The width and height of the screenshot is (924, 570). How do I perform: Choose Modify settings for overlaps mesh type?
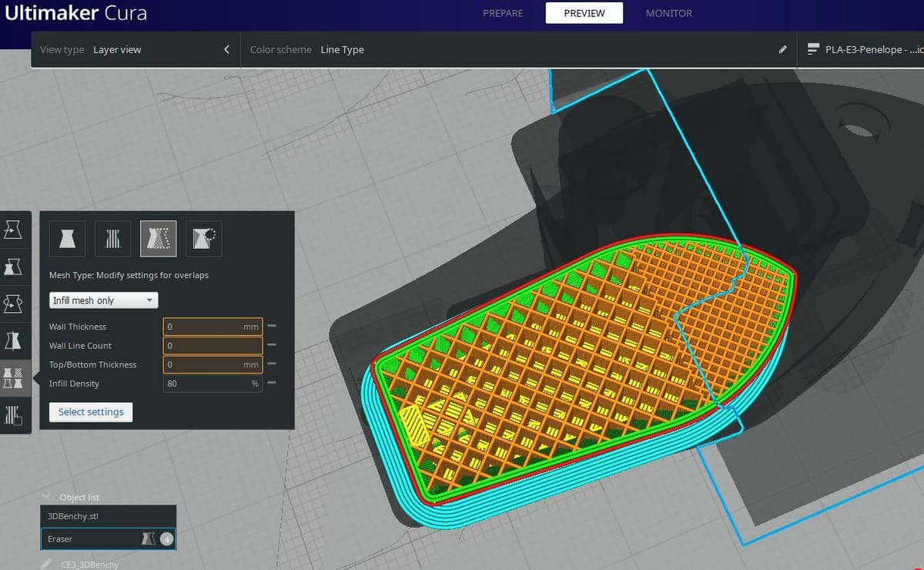(x=159, y=240)
